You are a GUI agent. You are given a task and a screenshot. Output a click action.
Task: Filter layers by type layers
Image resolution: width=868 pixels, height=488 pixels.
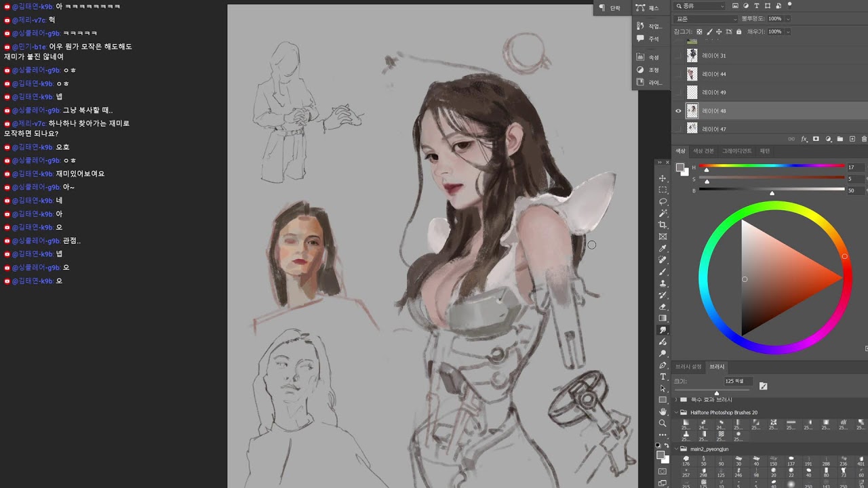pos(757,6)
